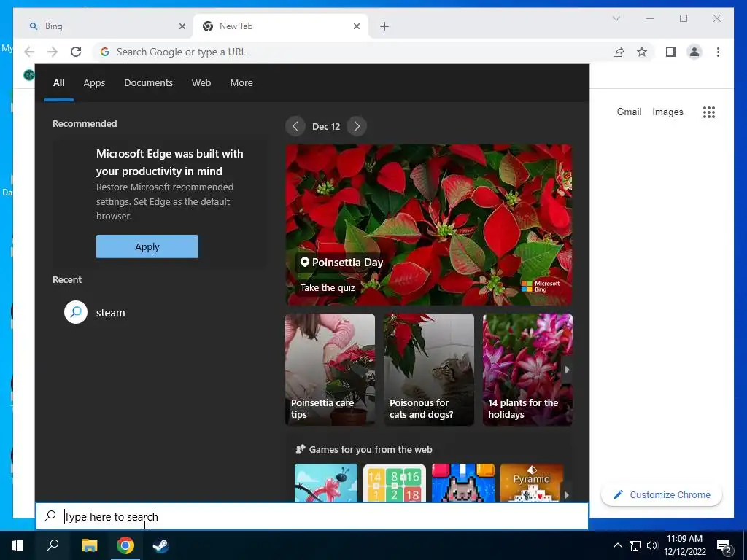747x560 pixels.
Task: Open File Explorer from the taskbar
Action: [89, 545]
